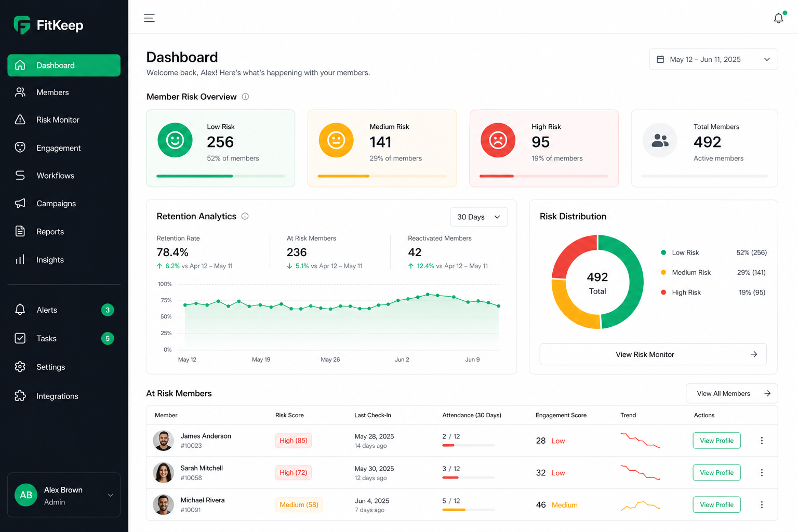This screenshot has height=532, width=798.
Task: Click the Member Risk Overview info icon
Action: click(245, 97)
